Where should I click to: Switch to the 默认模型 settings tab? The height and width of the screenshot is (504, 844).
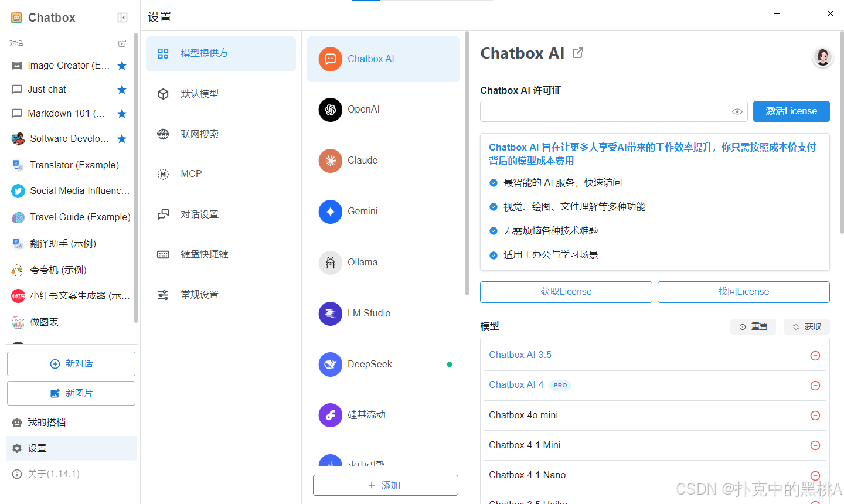click(221, 94)
